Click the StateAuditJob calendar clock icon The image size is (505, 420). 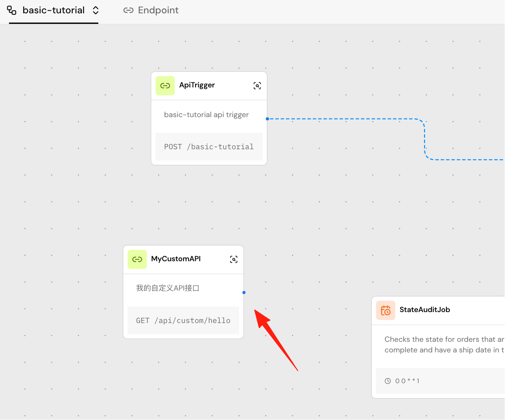(x=386, y=310)
